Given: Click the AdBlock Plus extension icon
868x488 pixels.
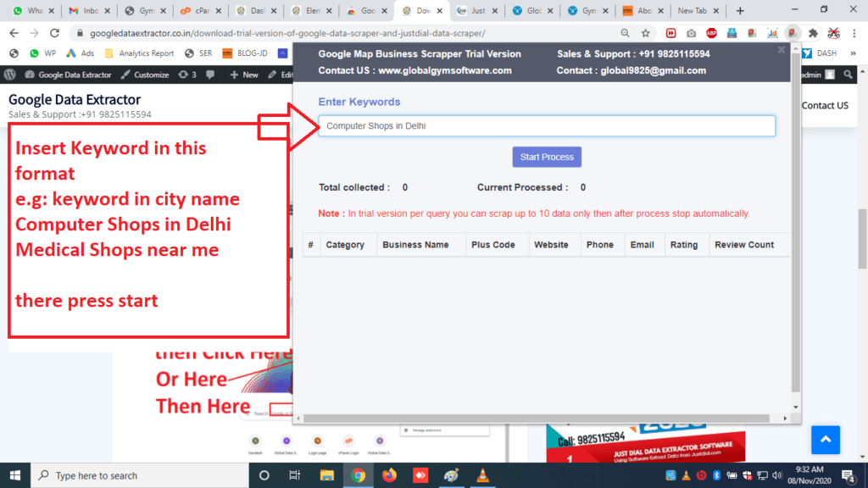Looking at the screenshot, I should tap(711, 33).
